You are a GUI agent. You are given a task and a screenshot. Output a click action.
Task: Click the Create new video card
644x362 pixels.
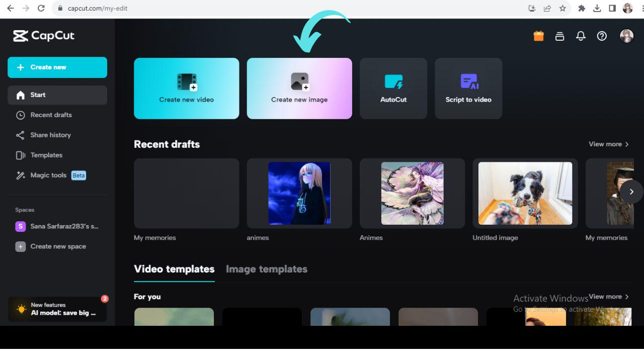coord(187,88)
